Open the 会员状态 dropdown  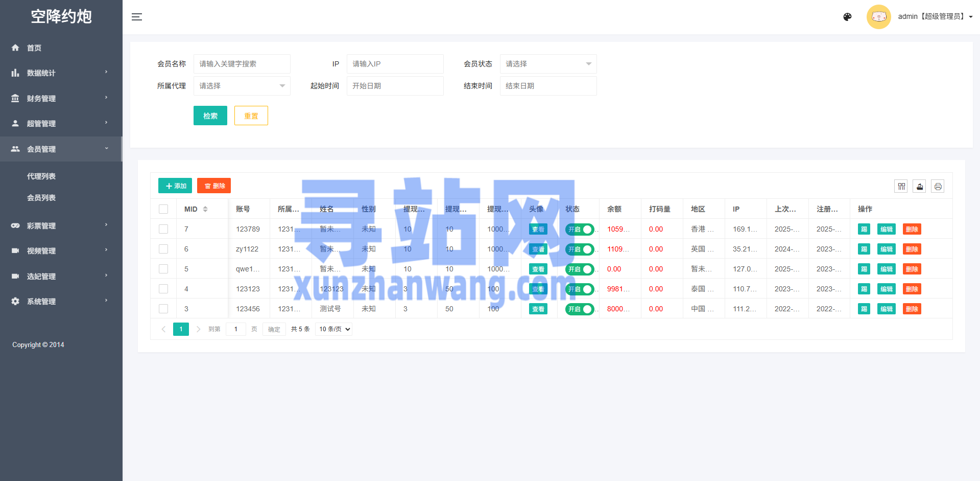[x=548, y=64]
